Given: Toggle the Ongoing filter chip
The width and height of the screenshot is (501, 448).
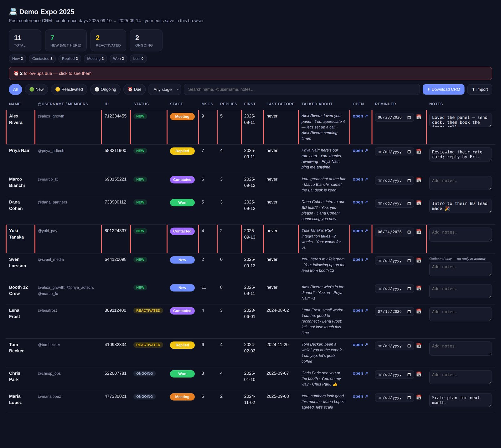Looking at the screenshot, I should coord(105,89).
